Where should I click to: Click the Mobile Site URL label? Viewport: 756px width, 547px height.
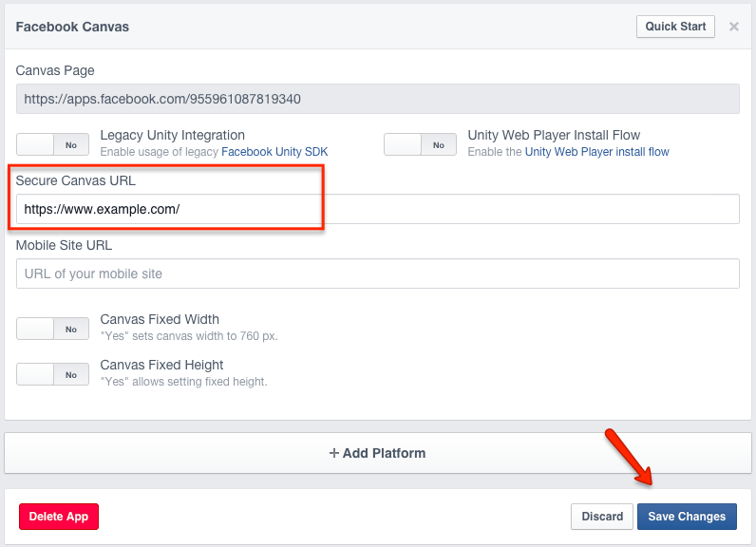click(x=64, y=245)
